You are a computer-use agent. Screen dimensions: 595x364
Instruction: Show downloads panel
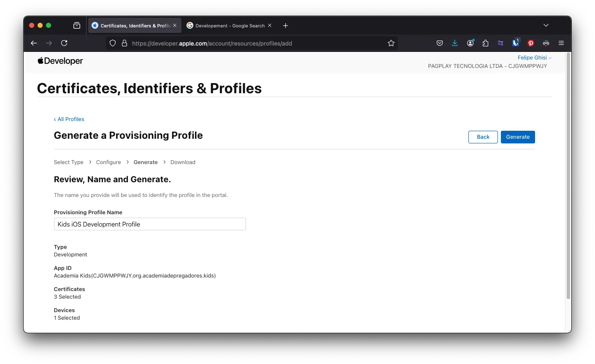pos(455,43)
